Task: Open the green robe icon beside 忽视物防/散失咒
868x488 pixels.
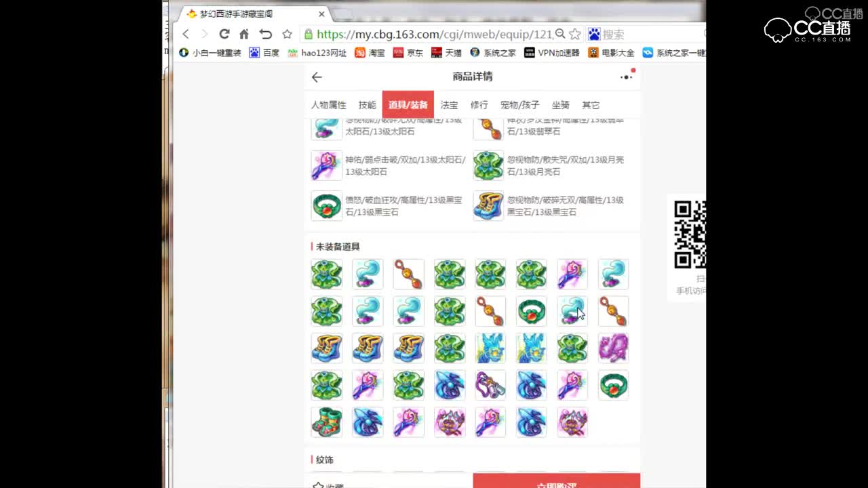Action: click(x=488, y=165)
